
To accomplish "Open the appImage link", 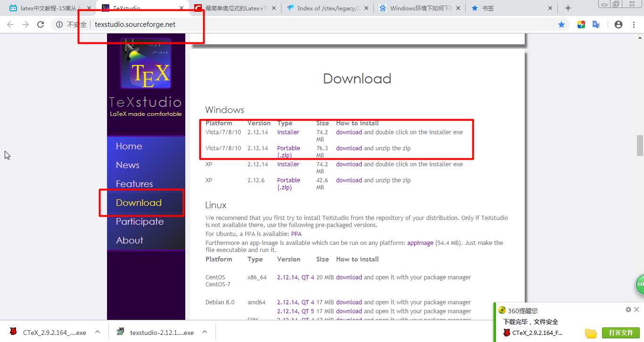I will point(420,243).
